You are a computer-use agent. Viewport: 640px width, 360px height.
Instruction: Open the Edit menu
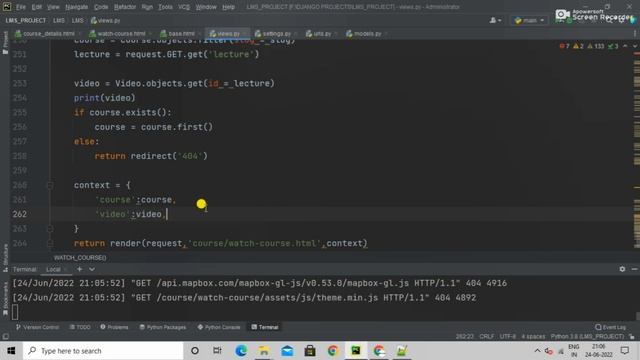pos(37,7)
